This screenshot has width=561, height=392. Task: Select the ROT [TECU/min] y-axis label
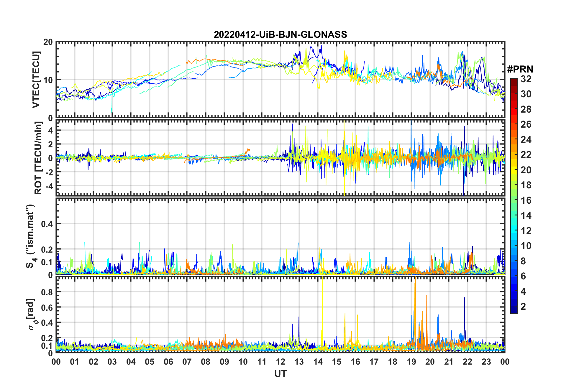coord(38,158)
